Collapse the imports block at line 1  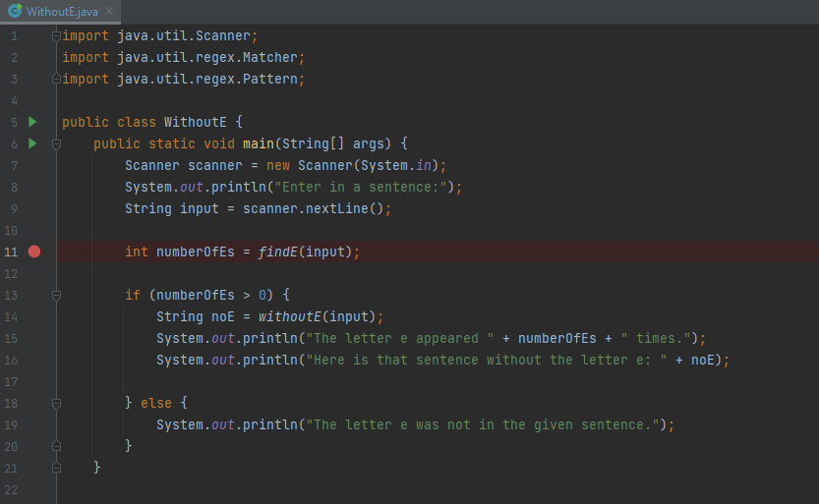(57, 36)
